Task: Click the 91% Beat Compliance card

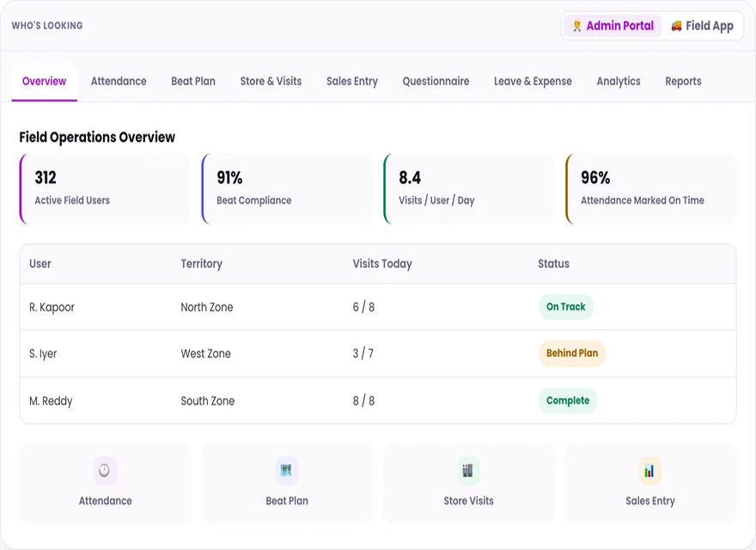Action: (x=286, y=189)
